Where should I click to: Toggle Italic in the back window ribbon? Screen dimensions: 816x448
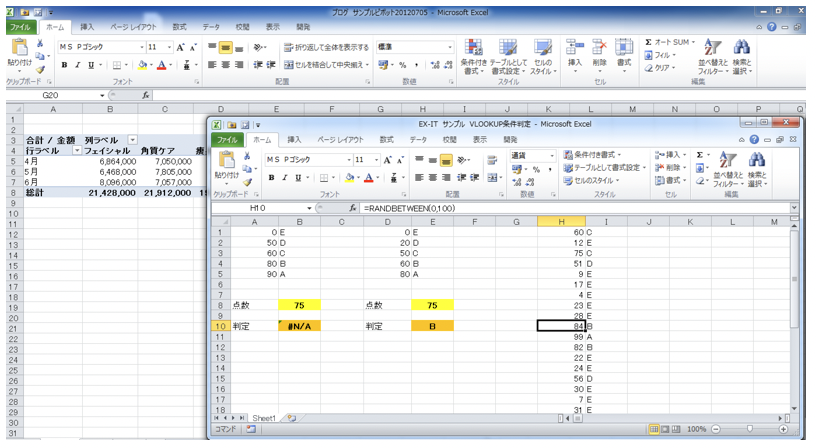coord(78,64)
